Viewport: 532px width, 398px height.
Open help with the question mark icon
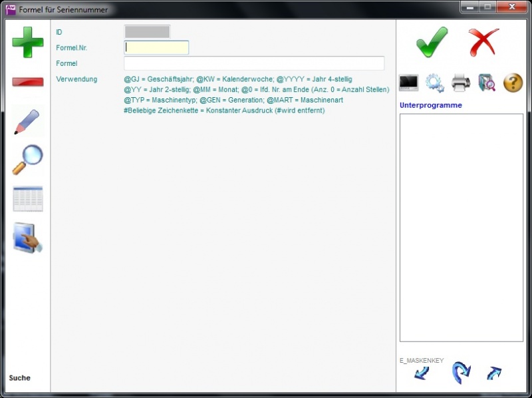513,83
